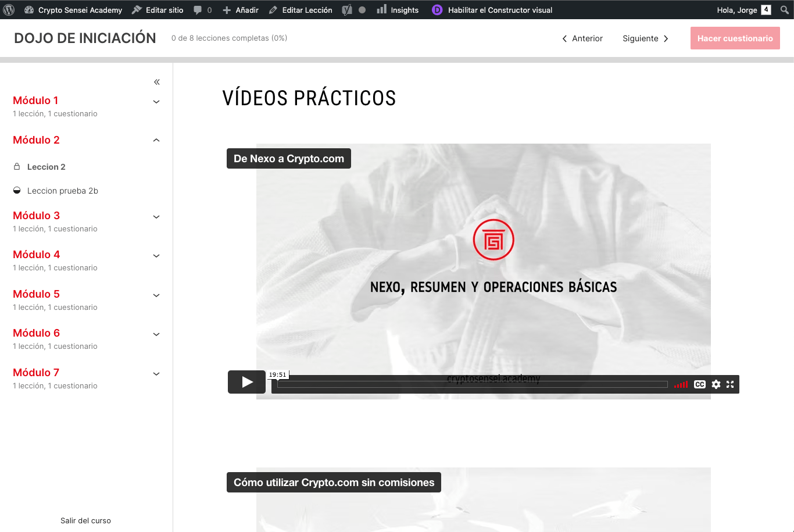Viewport: 794px width, 532px height.
Task: Click the plus icon beside Añadir
Action: click(x=227, y=10)
